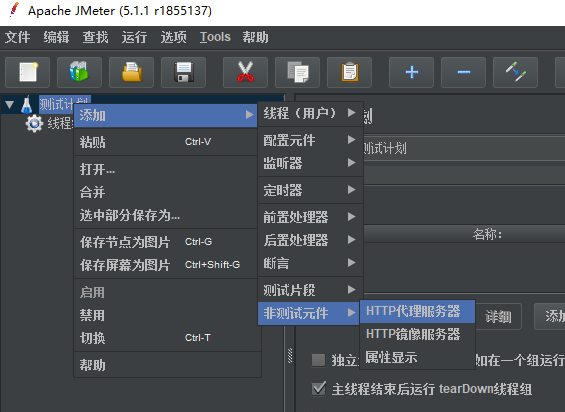Expand the 断言 submenu
Image resolution: width=565 pixels, height=412 pixels.
[310, 263]
